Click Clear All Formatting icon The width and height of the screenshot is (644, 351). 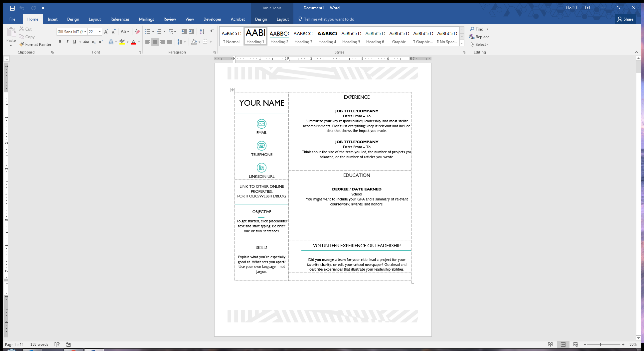pos(137,32)
